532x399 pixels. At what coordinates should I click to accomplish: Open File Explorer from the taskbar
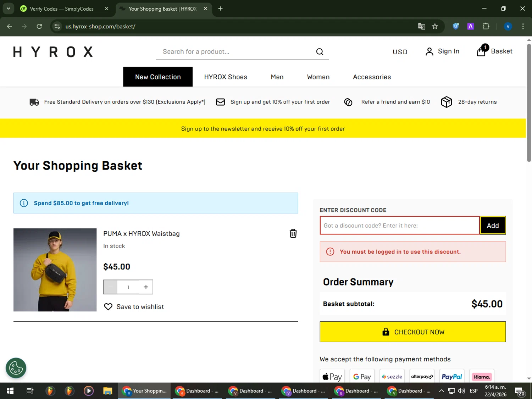pyautogui.click(x=107, y=391)
